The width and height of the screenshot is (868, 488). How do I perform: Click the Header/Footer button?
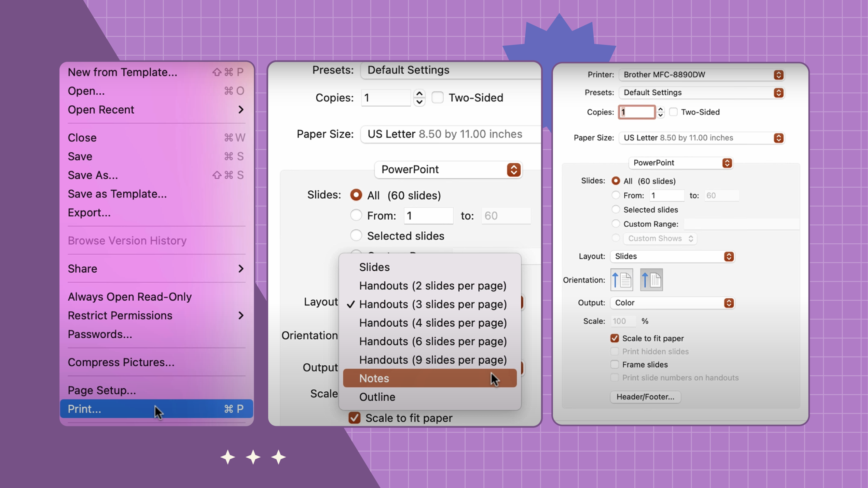click(x=645, y=396)
